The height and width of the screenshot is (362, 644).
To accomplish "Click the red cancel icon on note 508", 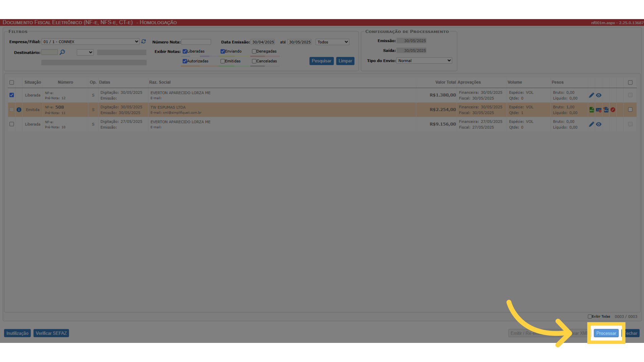I will [x=613, y=110].
